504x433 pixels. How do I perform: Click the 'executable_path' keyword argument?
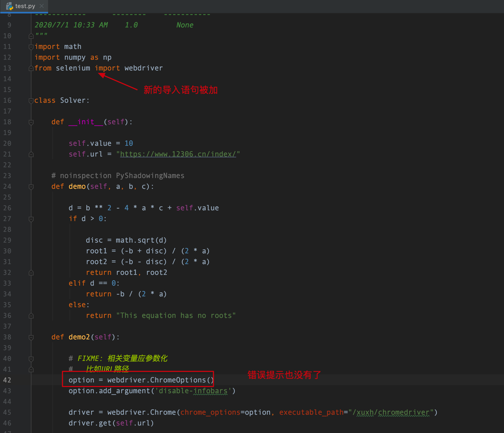[x=311, y=412]
